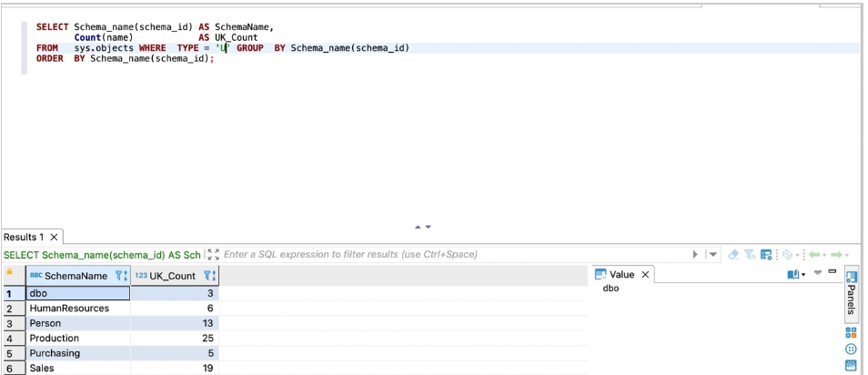The image size is (868, 375).
Task: Click the book icon in Value panel
Action: pyautogui.click(x=792, y=274)
